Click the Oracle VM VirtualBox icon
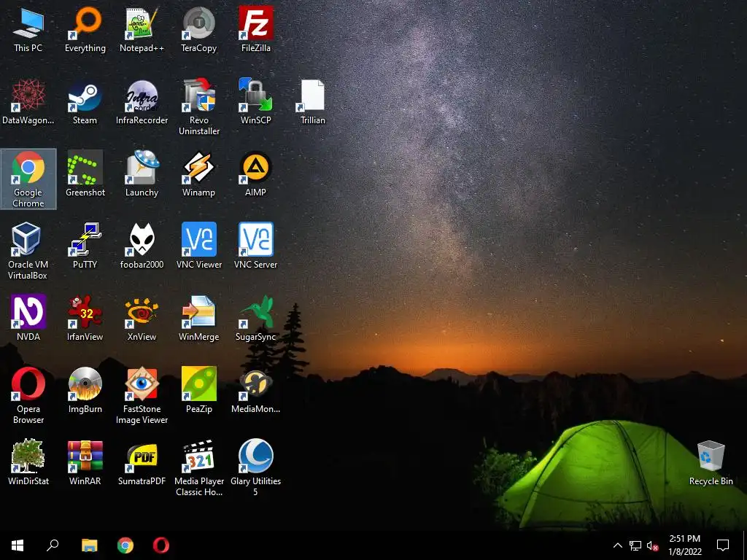 click(x=28, y=251)
